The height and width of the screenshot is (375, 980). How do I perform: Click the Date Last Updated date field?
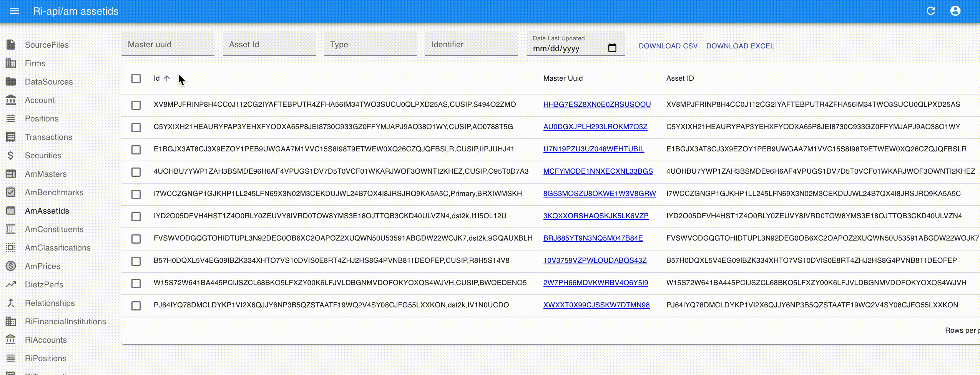tap(575, 44)
